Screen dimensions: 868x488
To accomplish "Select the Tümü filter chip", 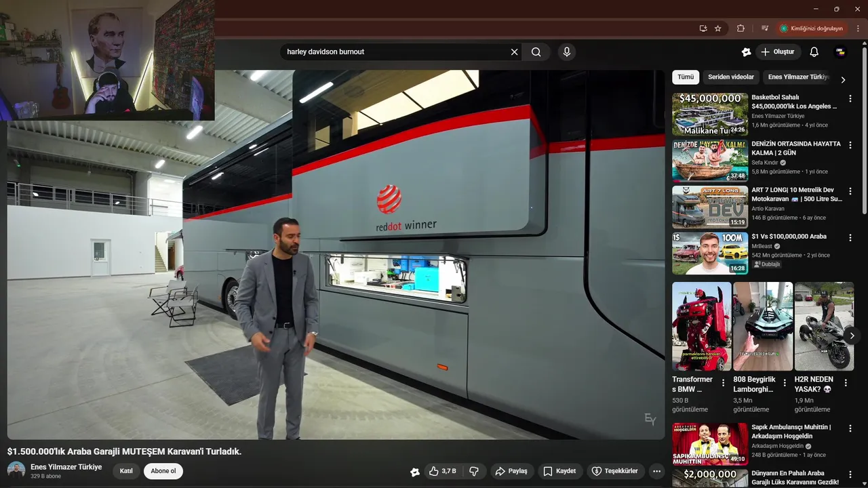I will pos(686,77).
